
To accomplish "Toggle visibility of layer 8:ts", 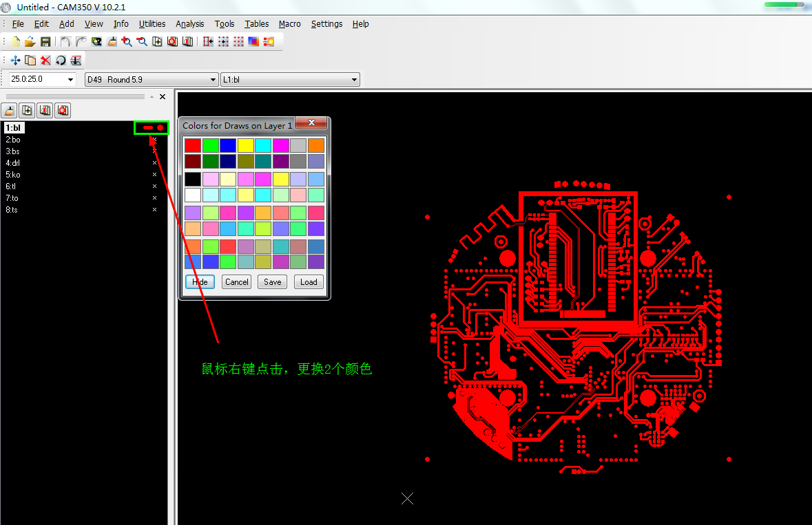I will 154,209.
